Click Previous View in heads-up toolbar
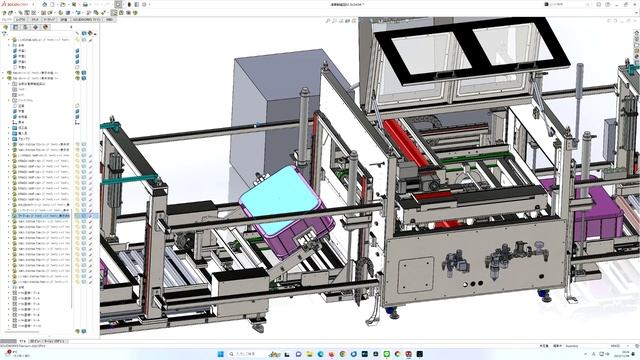This screenshot has width=640, height=360. [x=341, y=20]
